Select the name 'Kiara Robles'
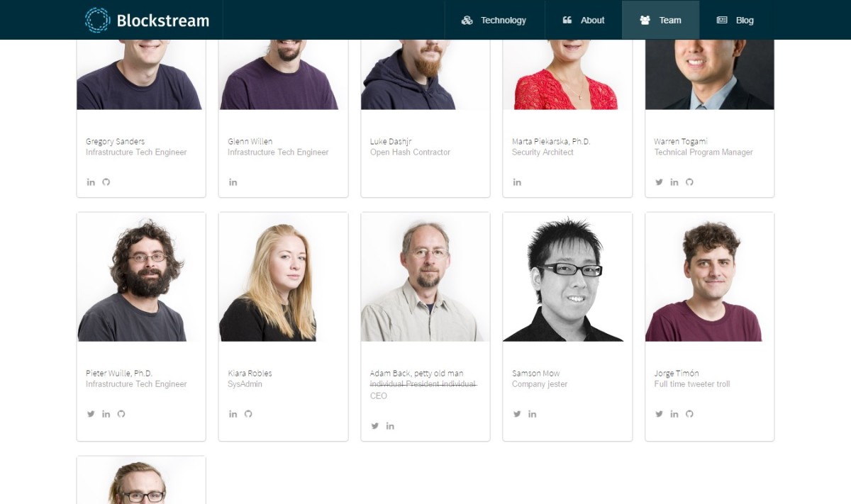Viewport: 851px width, 504px height. 250,373
